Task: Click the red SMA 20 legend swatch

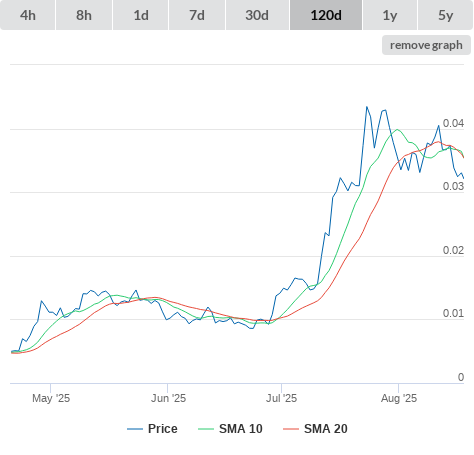Action: pyautogui.click(x=291, y=429)
